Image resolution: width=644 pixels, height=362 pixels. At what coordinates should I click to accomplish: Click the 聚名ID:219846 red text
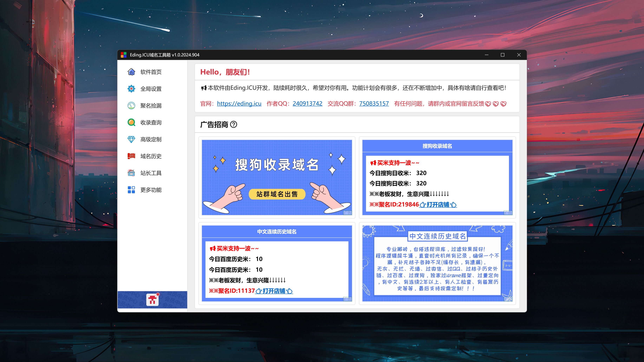tap(394, 205)
